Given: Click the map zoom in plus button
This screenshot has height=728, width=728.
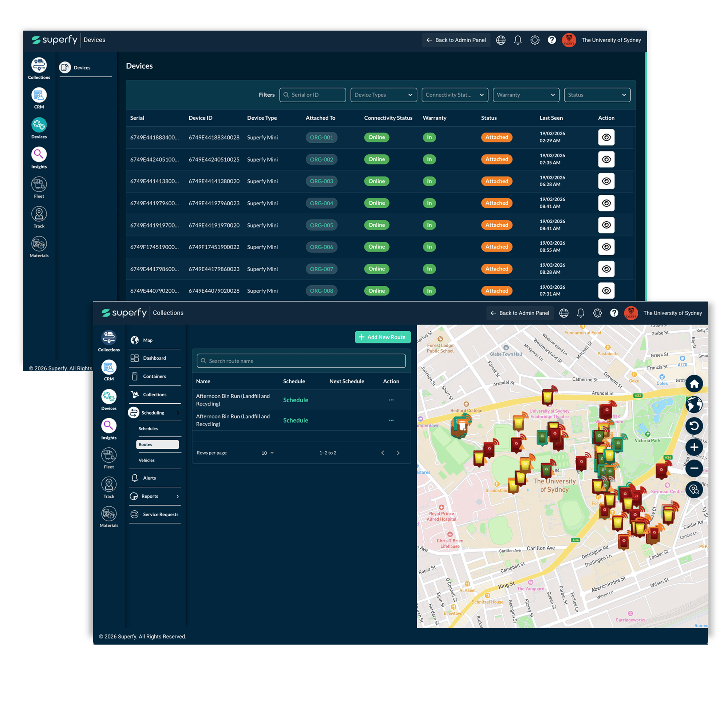Looking at the screenshot, I should coord(694,447).
